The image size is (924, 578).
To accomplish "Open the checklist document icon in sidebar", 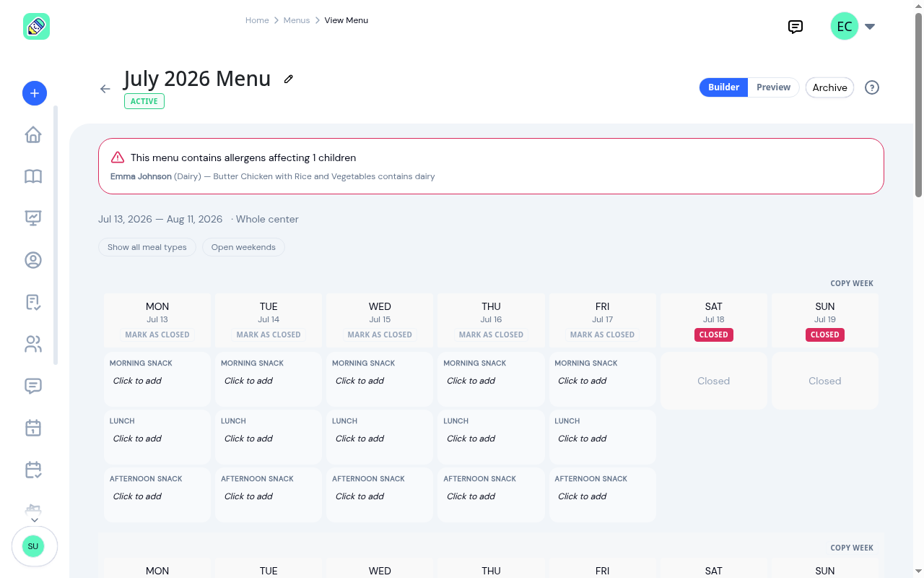I will click(x=33, y=302).
